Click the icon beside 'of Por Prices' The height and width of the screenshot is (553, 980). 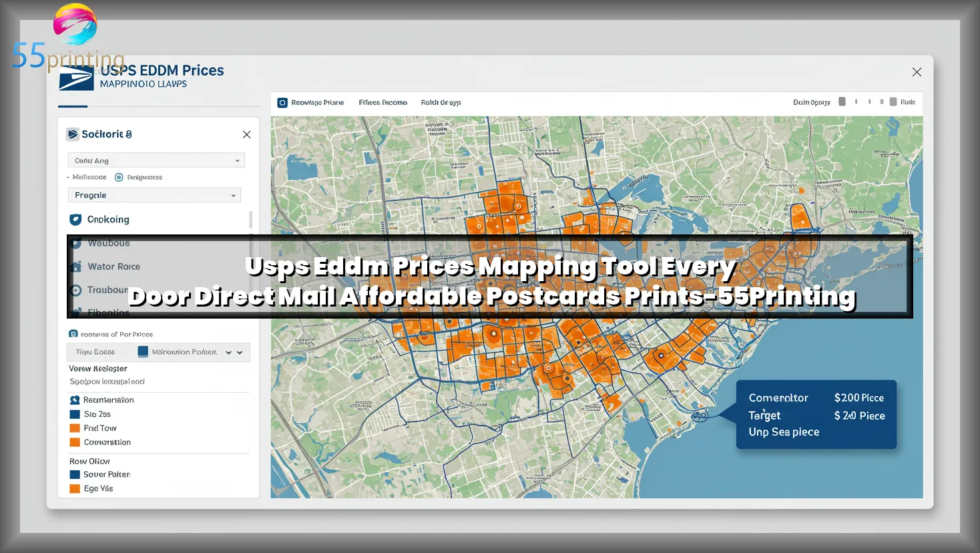(73, 334)
